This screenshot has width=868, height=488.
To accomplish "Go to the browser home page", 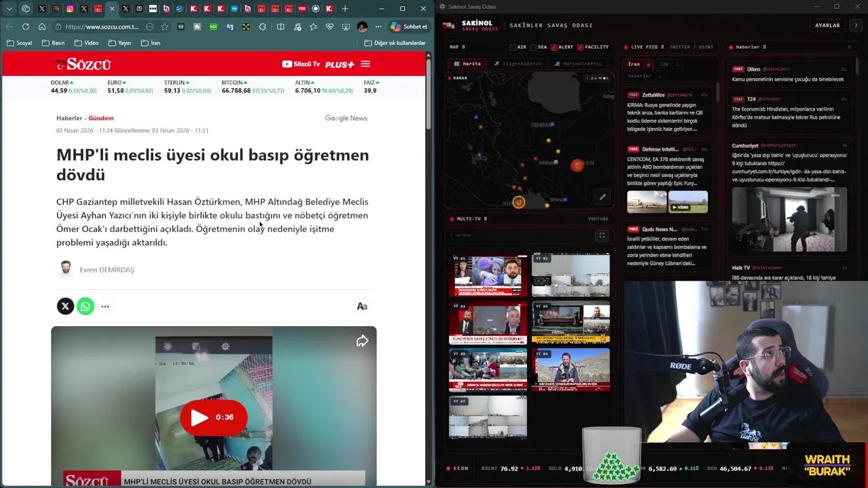I will (42, 26).
